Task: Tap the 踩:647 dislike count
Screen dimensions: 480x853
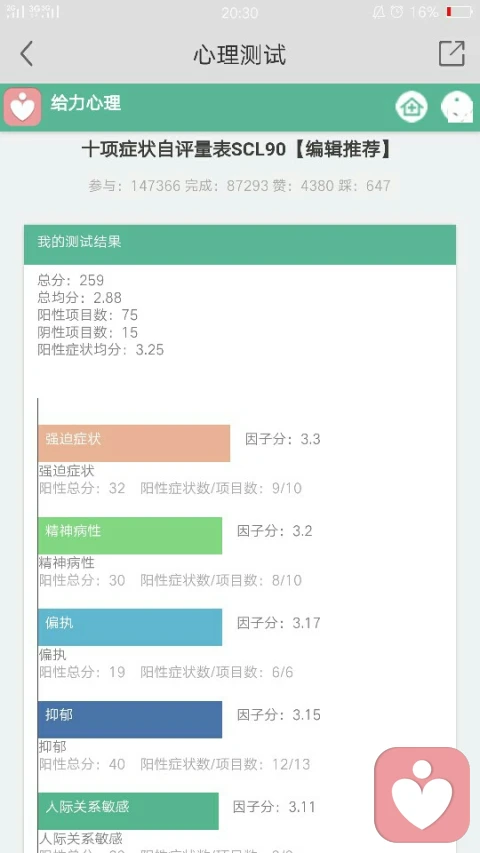Action: pyautogui.click(x=372, y=186)
